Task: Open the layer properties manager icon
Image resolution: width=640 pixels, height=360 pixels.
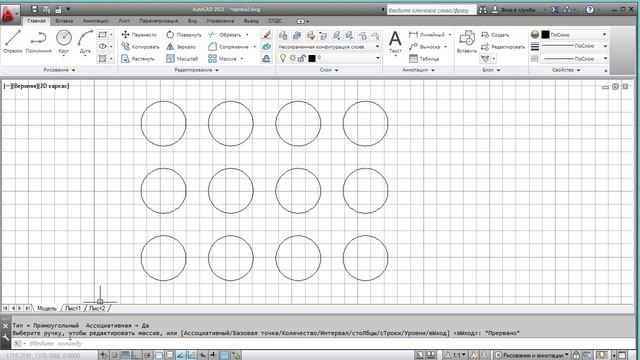Action: [x=283, y=36]
